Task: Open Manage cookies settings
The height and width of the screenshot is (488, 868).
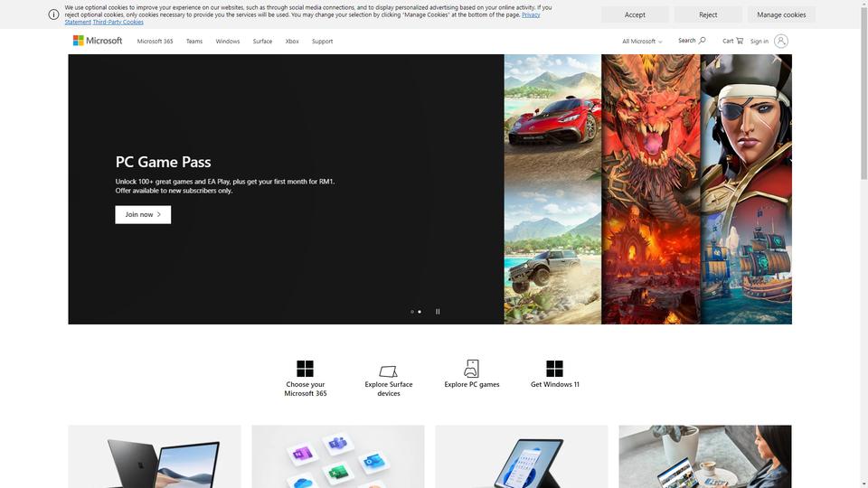Action: pos(781,15)
